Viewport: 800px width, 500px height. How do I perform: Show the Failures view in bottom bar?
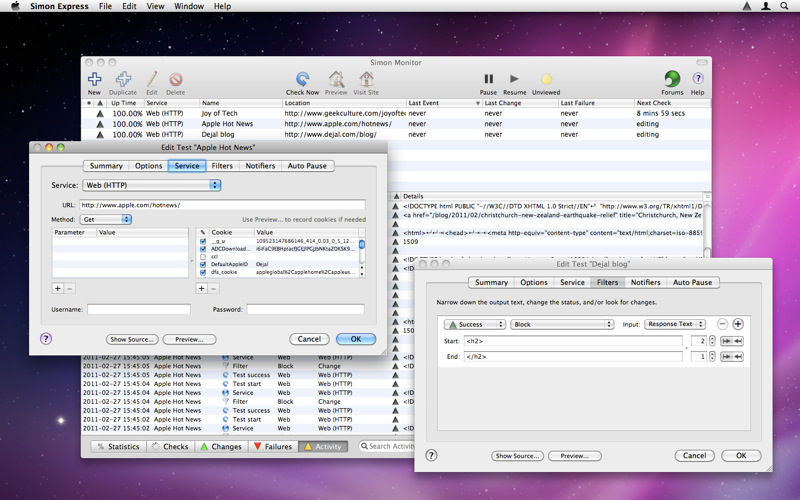(x=273, y=446)
